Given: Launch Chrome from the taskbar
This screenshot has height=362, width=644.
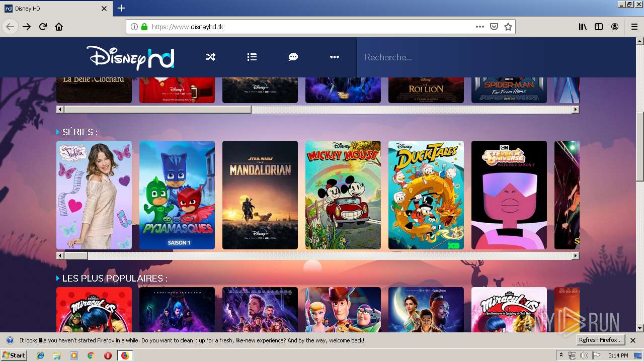Looking at the screenshot, I should tap(91, 355).
